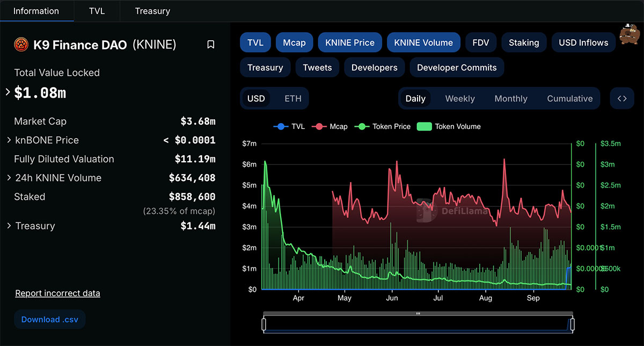Image resolution: width=644 pixels, height=346 pixels.
Task: Select the Cumulative chart view
Action: click(570, 98)
